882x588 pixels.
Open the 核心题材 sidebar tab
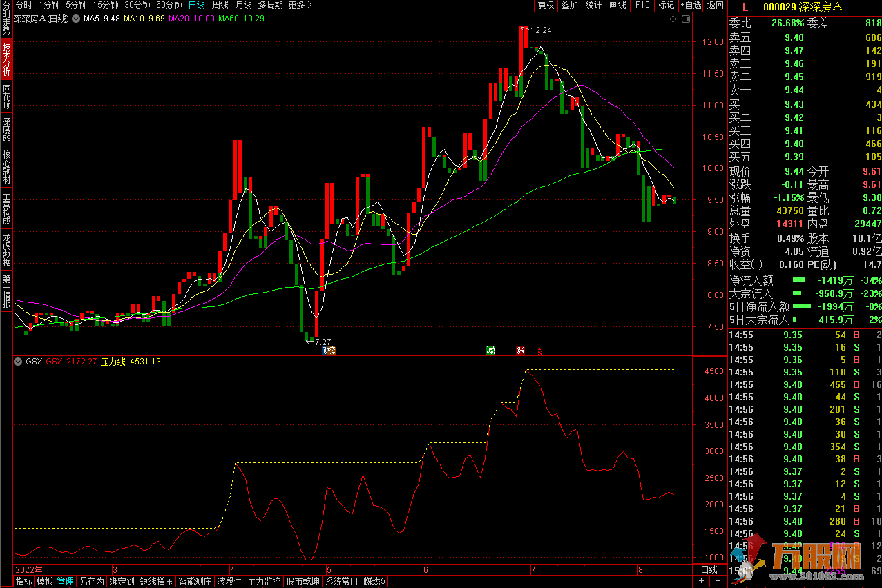click(x=6, y=166)
